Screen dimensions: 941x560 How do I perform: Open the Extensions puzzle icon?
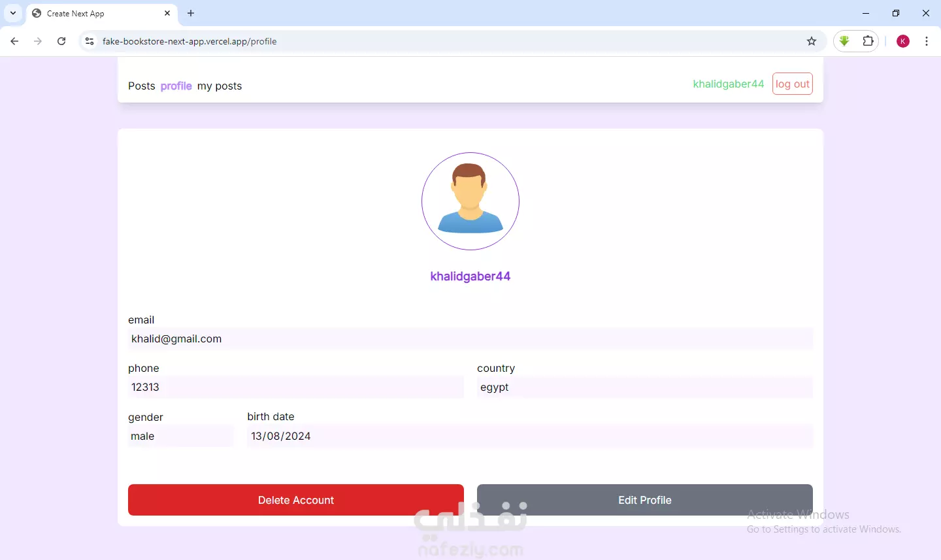868,41
